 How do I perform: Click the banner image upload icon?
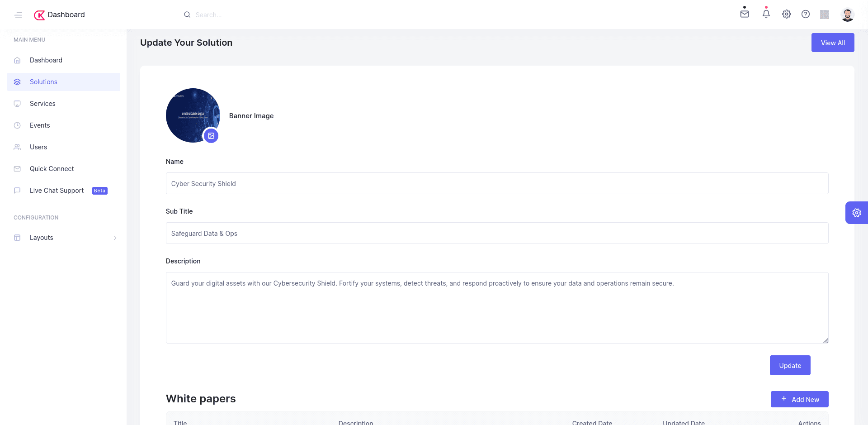[211, 136]
